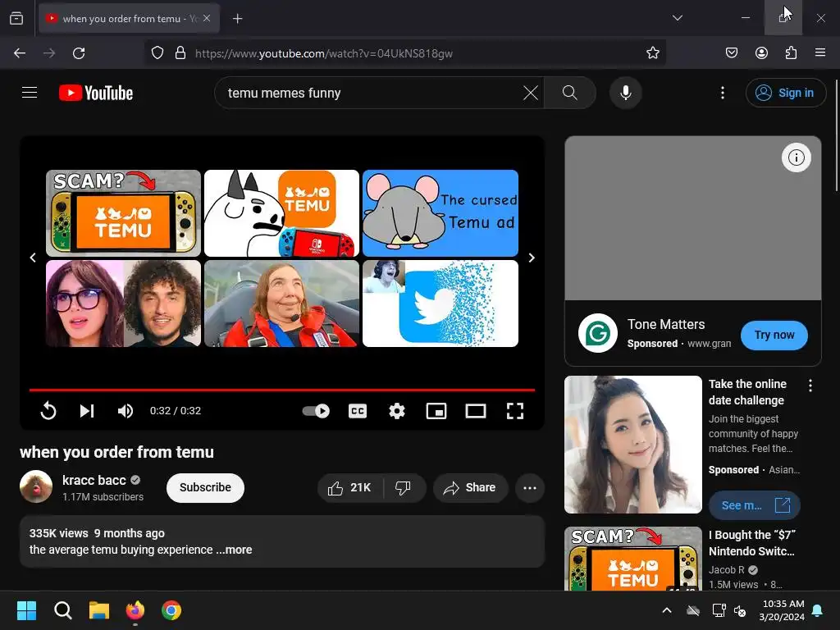Replay the video
This screenshot has height=630, width=840.
click(48, 411)
